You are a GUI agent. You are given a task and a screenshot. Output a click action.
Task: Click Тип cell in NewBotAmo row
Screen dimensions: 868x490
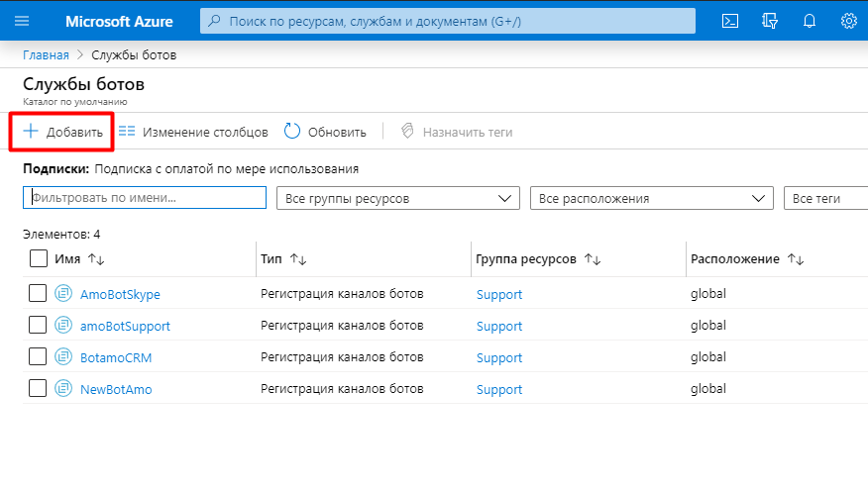[x=342, y=389]
